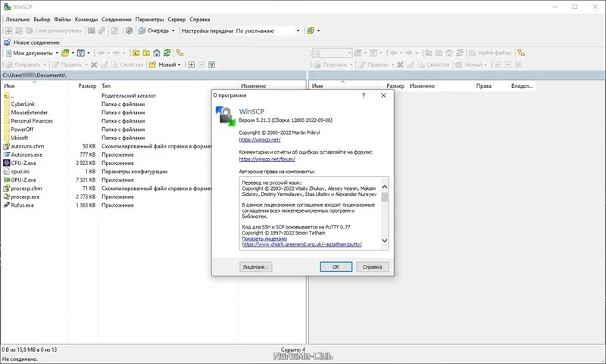This screenshot has height=364, width=606.
Task: Open the https://winscp.net/forum/ link
Action: [267, 159]
